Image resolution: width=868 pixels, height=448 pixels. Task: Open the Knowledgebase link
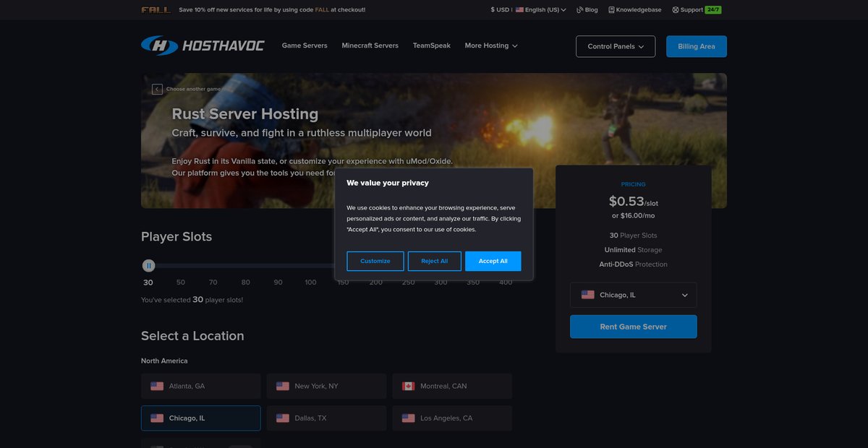click(637, 10)
